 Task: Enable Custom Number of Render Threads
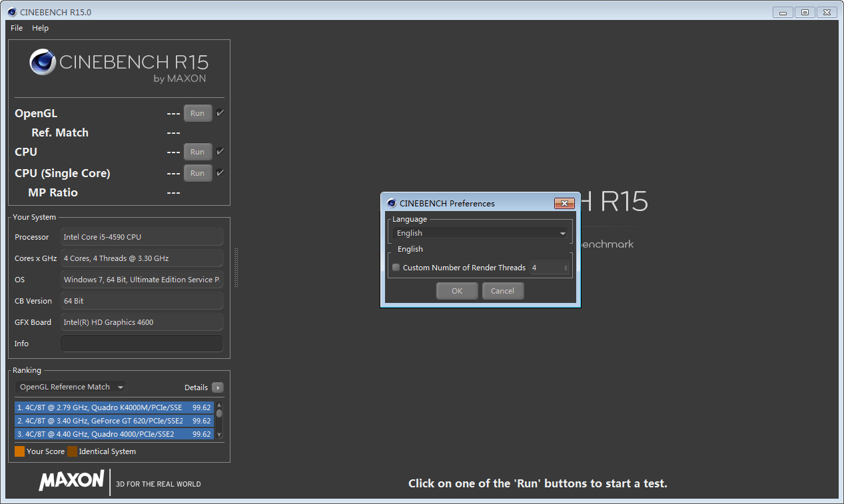[396, 267]
